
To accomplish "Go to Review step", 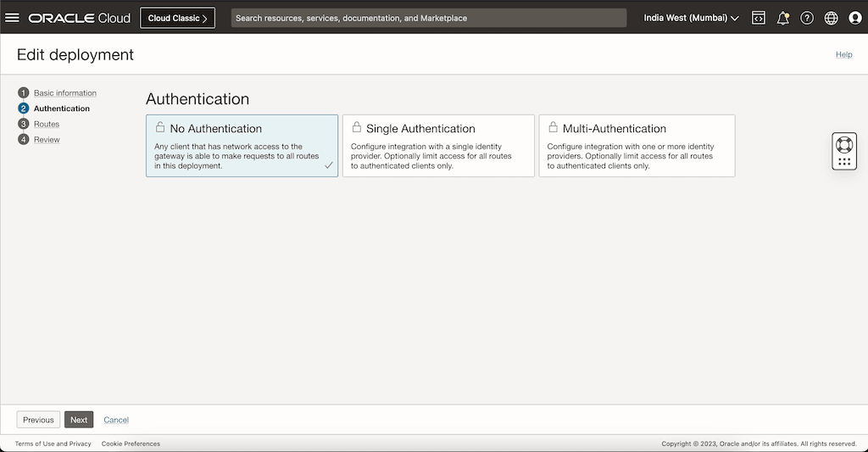I will point(47,140).
